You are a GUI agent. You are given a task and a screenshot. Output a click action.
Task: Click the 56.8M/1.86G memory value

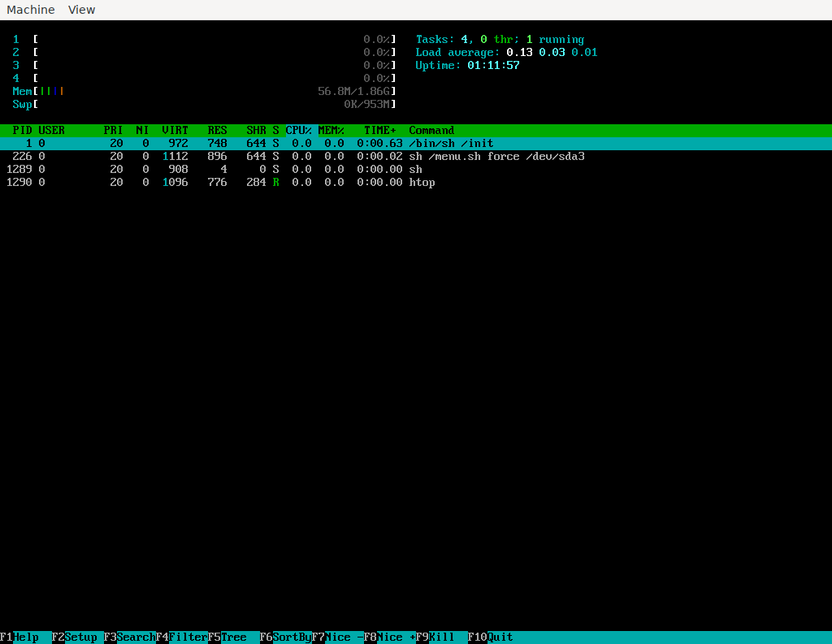click(x=353, y=91)
